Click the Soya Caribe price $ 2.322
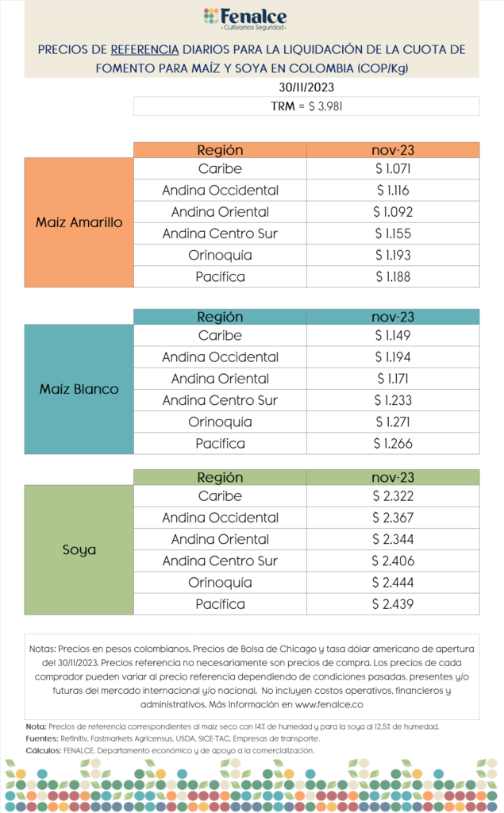The width and height of the screenshot is (504, 813). [393, 496]
